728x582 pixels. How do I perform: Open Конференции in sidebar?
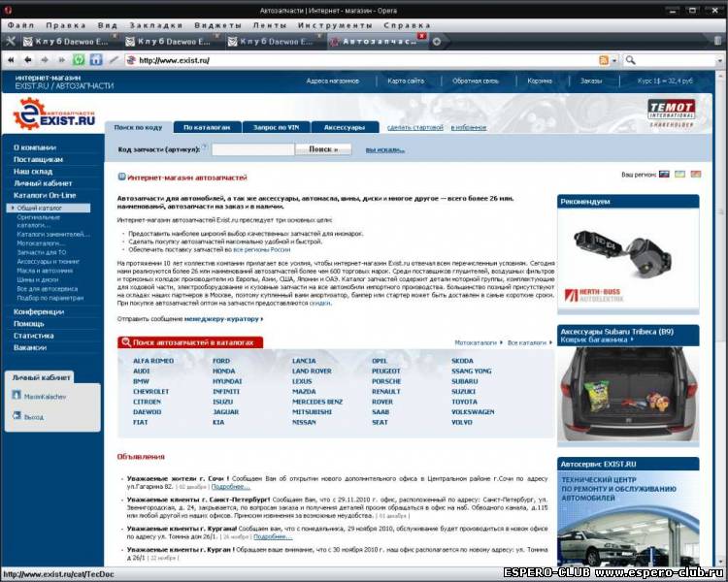[x=39, y=311]
